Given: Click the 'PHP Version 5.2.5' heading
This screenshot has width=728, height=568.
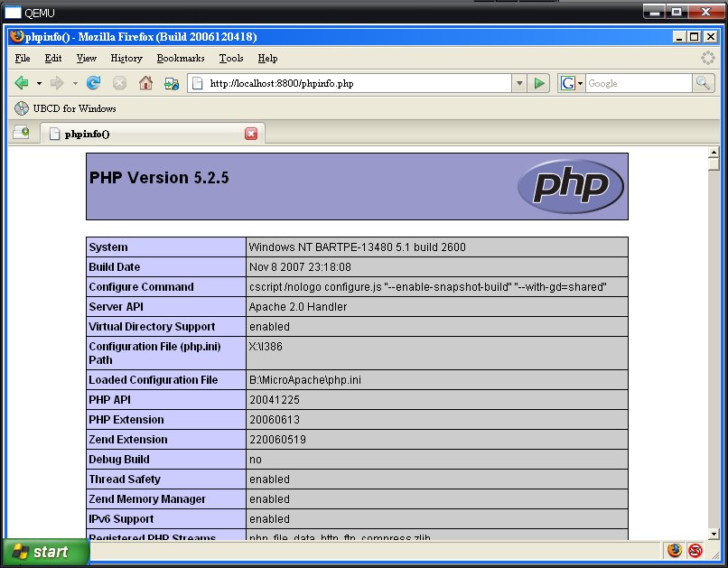Looking at the screenshot, I should (x=159, y=178).
